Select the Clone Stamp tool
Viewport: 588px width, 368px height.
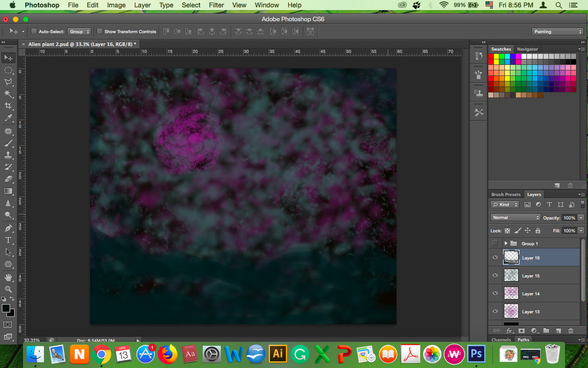[x=8, y=155]
